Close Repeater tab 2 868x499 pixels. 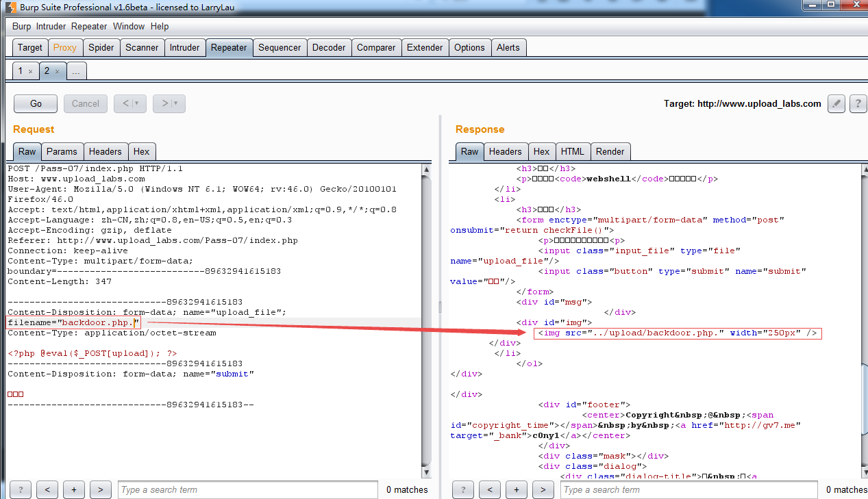point(57,71)
